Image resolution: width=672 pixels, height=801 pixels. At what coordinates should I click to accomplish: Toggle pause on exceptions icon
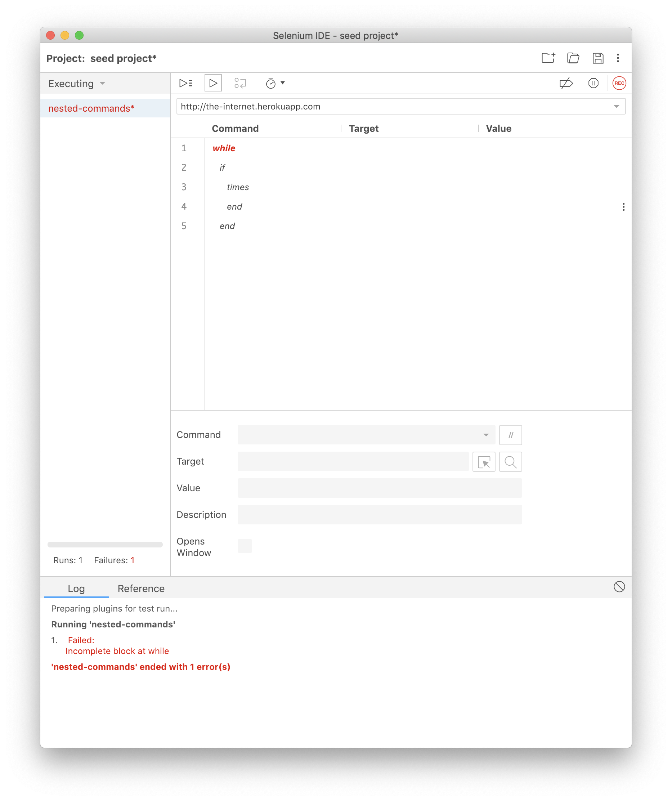[593, 83]
